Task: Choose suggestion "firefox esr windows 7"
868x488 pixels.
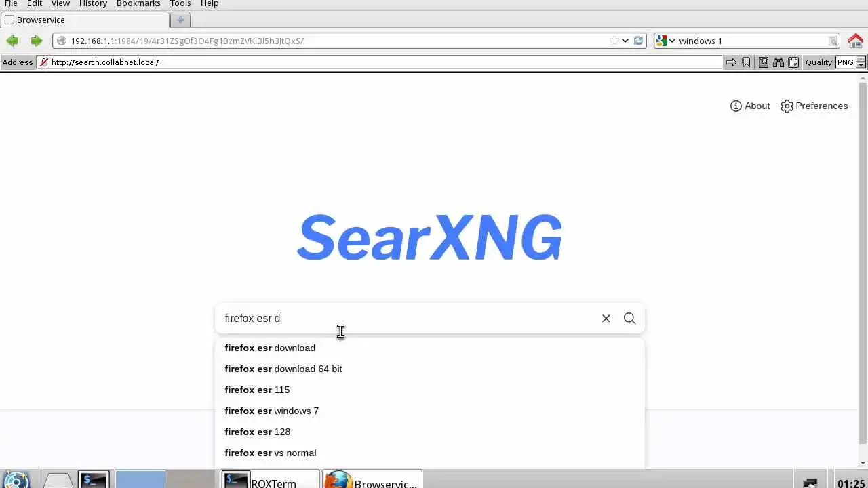Action: coord(430,411)
